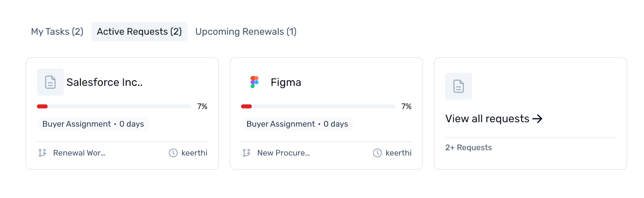This screenshot has height=198, width=644.
Task: Click the Figma logo icon
Action: tap(254, 82)
